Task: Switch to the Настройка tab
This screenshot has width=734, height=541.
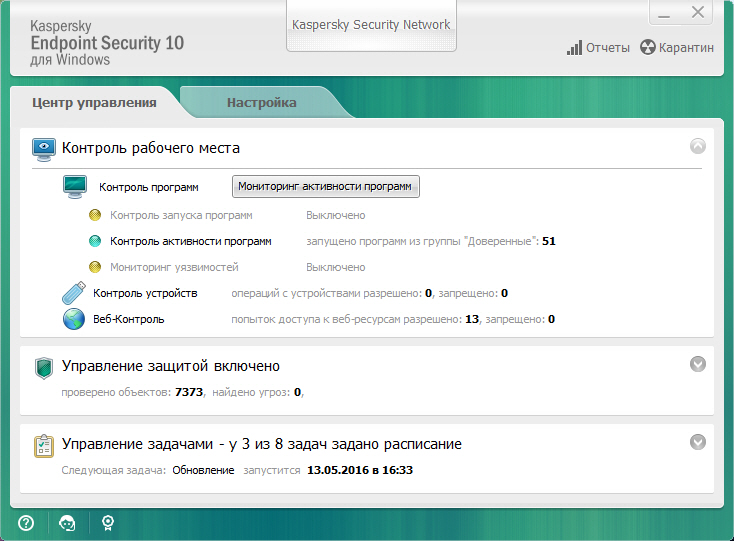Action: click(x=261, y=102)
